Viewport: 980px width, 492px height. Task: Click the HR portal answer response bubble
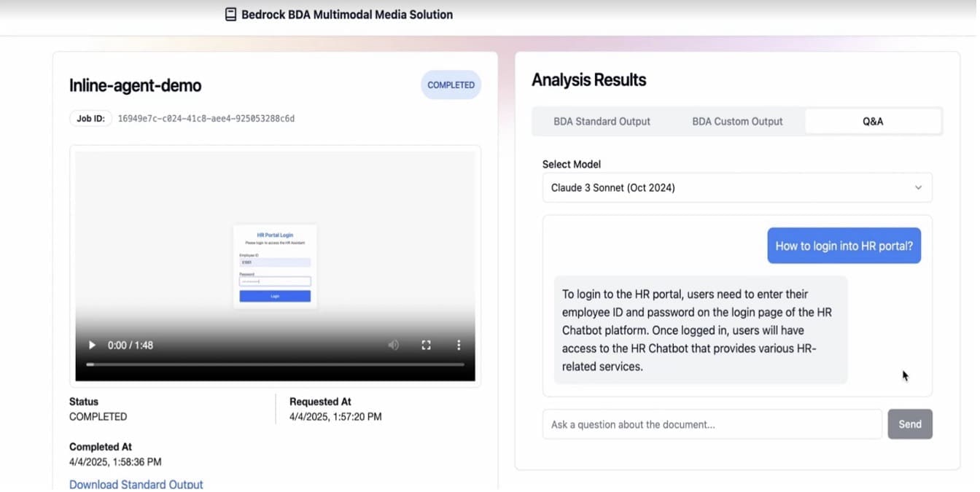700,330
